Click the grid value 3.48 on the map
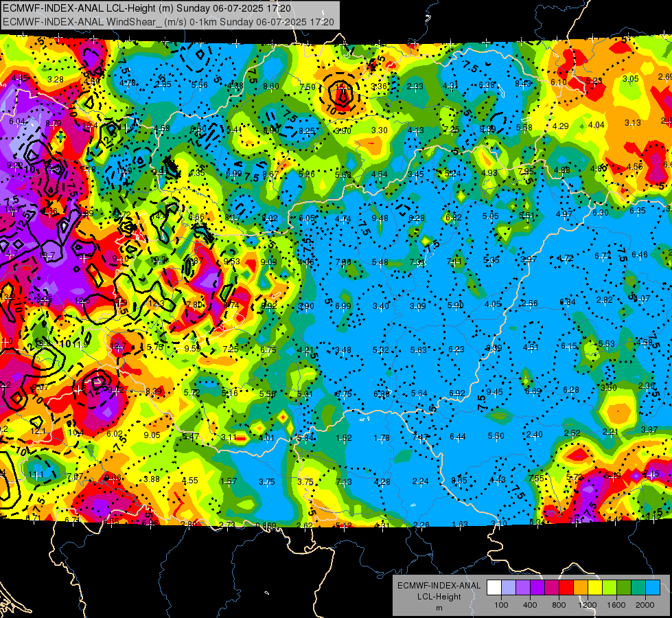Viewport: 672px width, 618px height. [343, 350]
